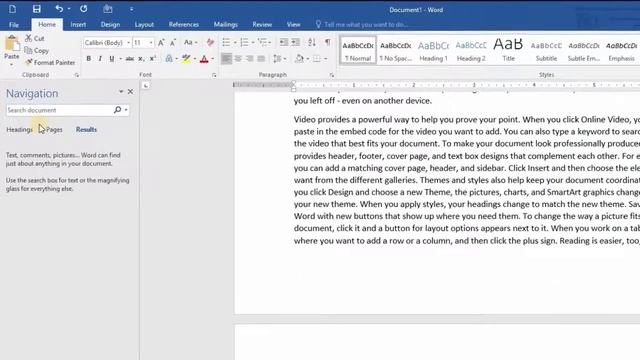The width and height of the screenshot is (640, 360).
Task: Customize Quick Access Toolbar dropdown
Action: click(x=131, y=9)
